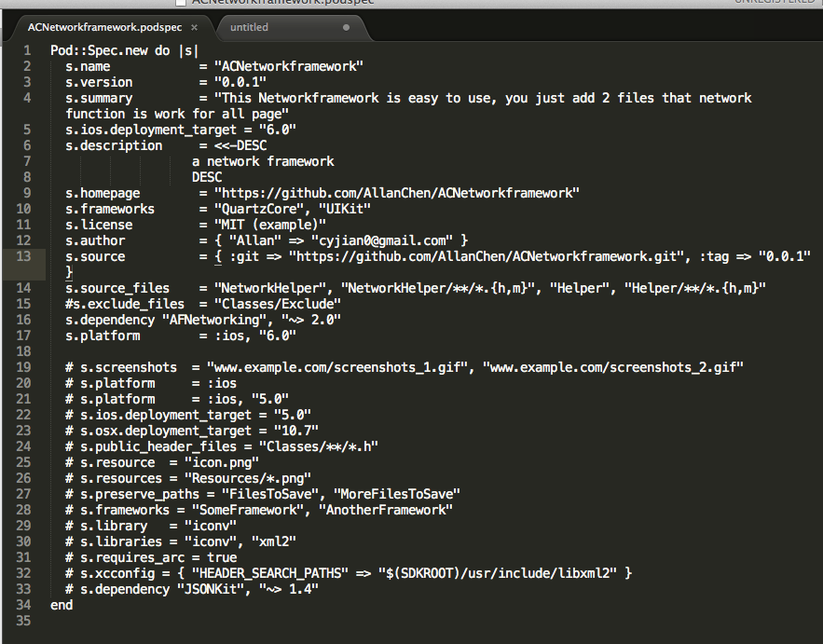Click s.source_files on line 14

click(x=117, y=288)
